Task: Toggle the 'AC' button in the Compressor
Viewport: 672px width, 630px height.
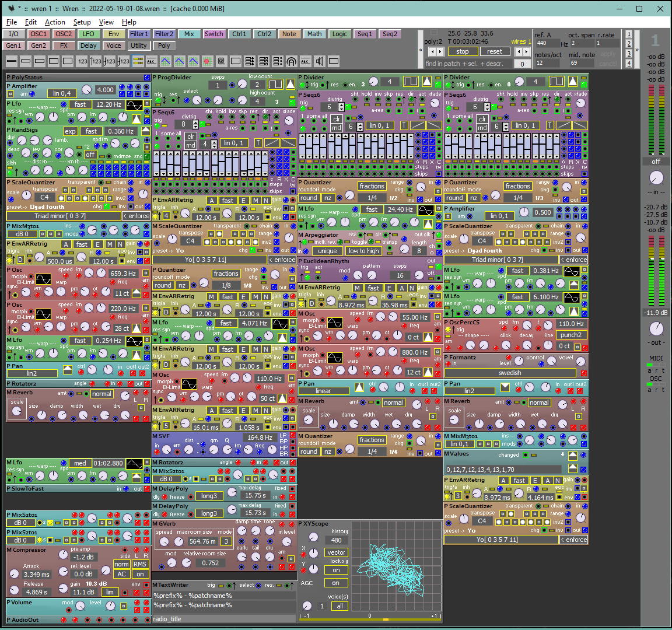Action: 122,574
